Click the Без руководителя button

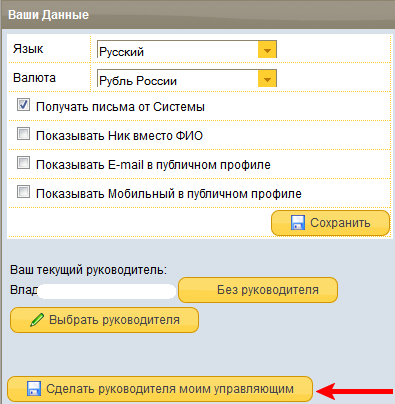[258, 290]
